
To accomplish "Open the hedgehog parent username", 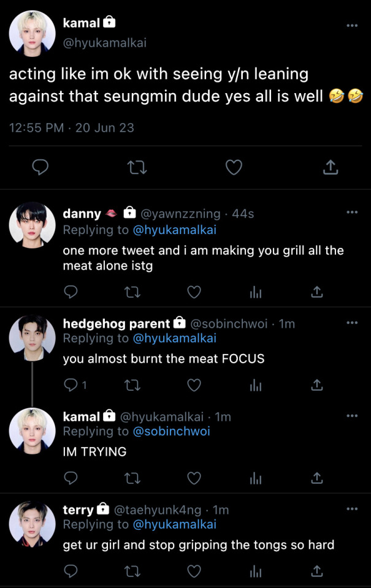I will click(x=117, y=323).
